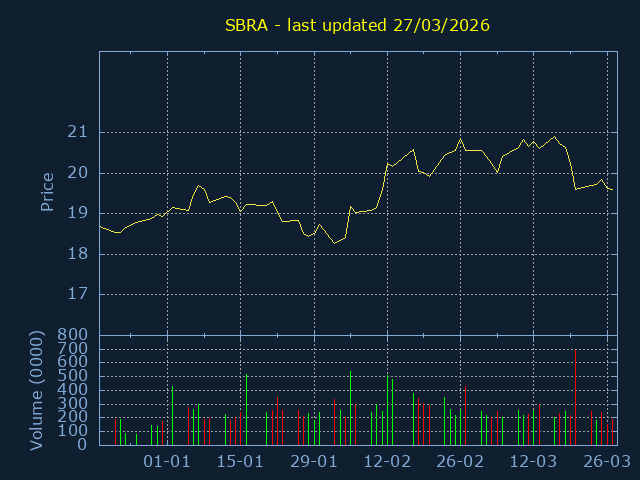Select the 12-03 date label

point(533,462)
